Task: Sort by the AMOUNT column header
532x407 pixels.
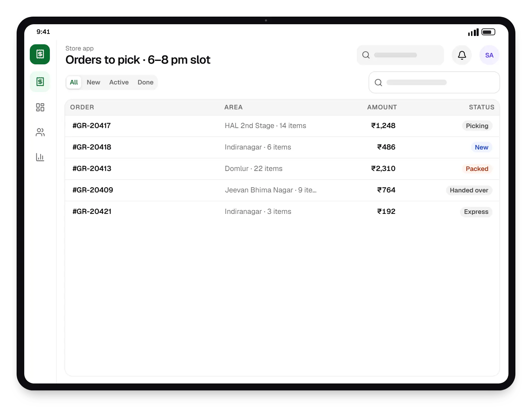Action: [x=382, y=107]
